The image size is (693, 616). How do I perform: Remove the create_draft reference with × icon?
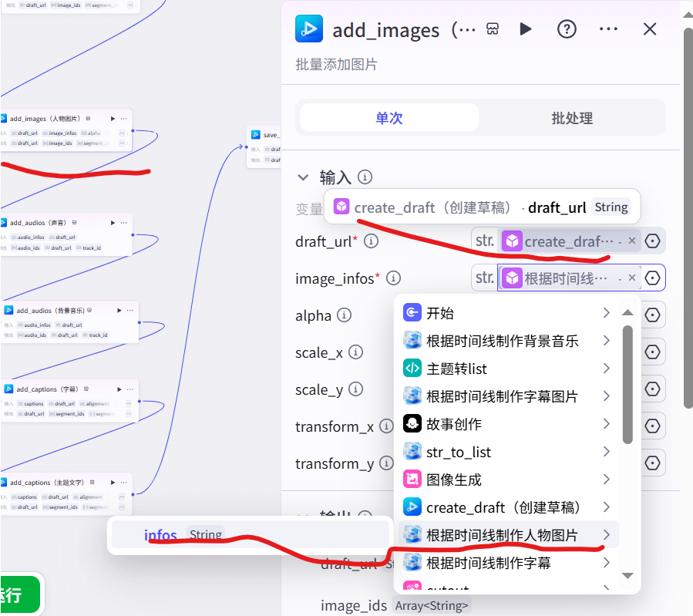click(631, 241)
